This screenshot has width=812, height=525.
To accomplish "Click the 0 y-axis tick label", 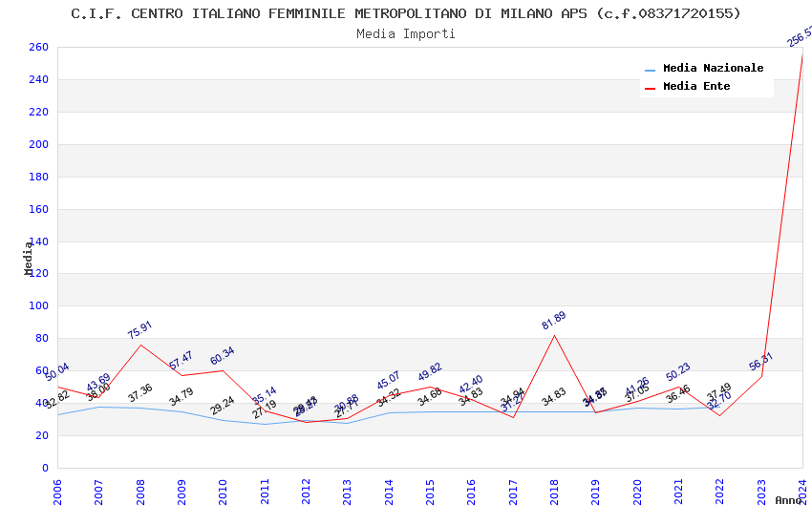I will [45, 468].
